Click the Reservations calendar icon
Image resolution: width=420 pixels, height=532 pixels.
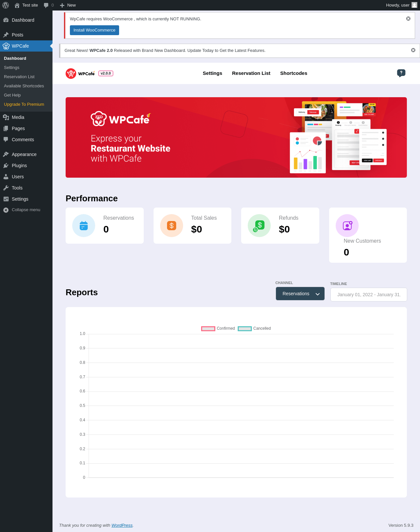(x=84, y=226)
